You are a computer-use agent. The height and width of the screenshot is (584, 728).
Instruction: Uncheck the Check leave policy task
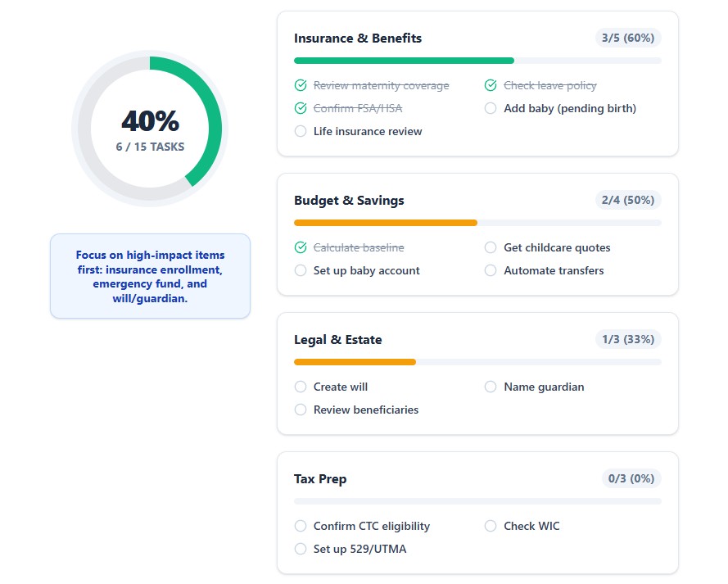(491, 85)
